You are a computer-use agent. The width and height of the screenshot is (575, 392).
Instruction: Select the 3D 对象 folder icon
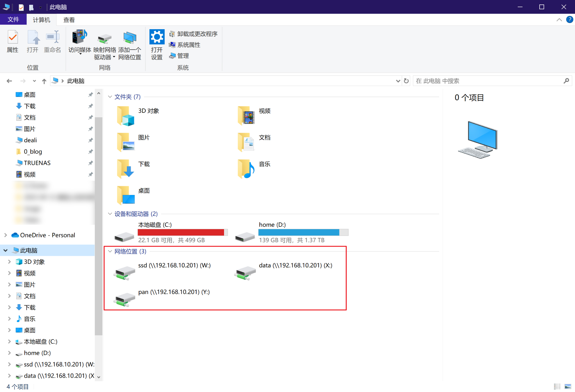tap(126, 116)
